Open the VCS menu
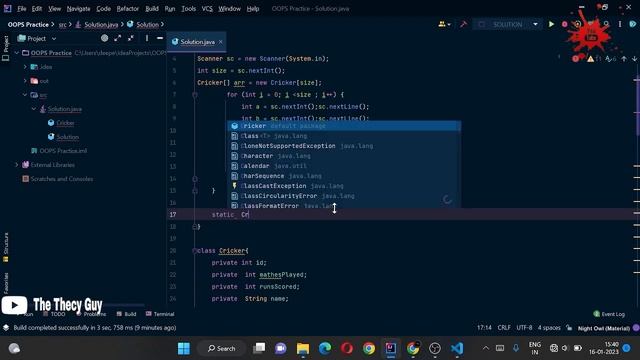640x360 pixels. point(207,9)
